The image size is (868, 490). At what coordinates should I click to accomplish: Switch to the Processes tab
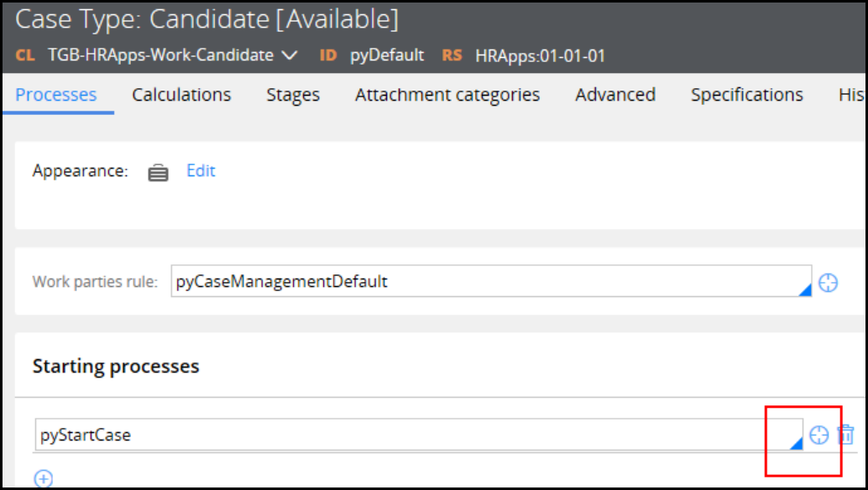coord(56,95)
